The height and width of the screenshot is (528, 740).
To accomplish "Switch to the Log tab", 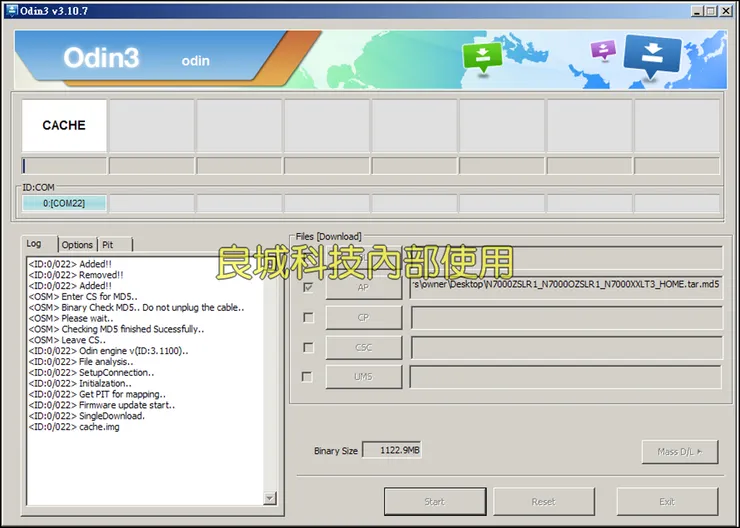I will tap(34, 244).
